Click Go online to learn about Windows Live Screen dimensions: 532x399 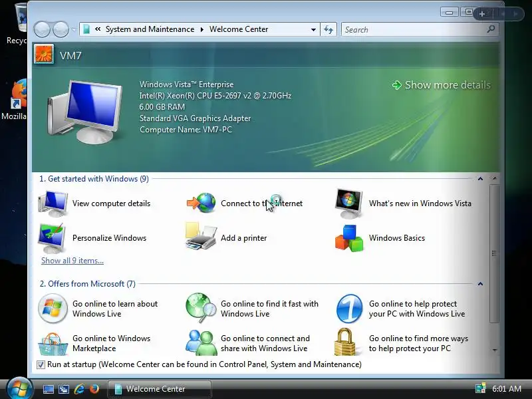pos(115,309)
